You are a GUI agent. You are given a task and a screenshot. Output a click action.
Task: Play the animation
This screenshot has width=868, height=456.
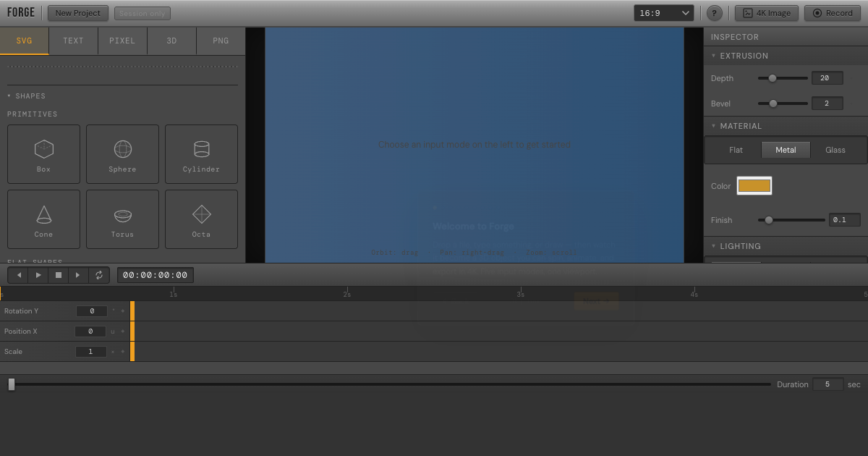(x=38, y=275)
